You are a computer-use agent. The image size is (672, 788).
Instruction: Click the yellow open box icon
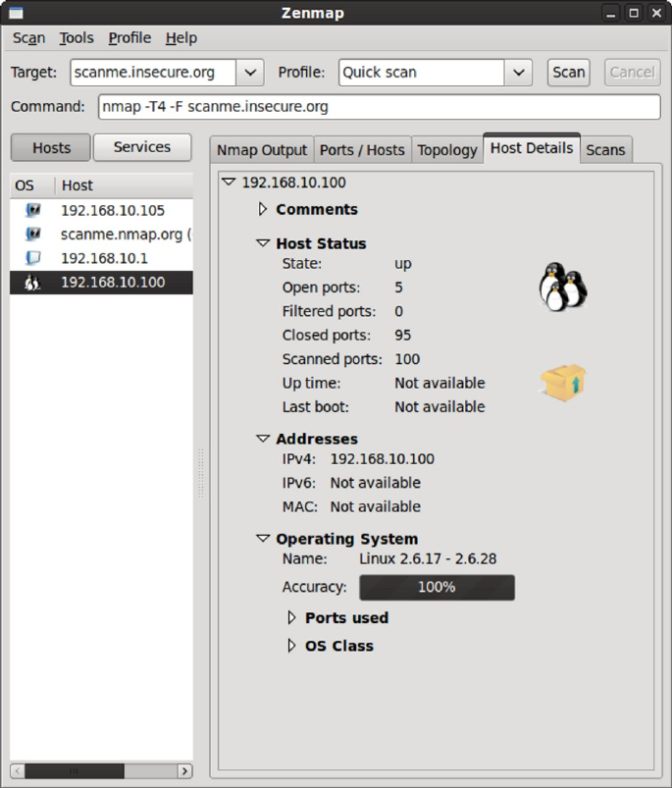click(x=563, y=383)
